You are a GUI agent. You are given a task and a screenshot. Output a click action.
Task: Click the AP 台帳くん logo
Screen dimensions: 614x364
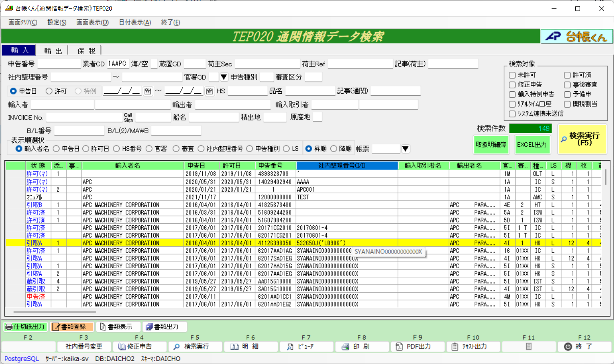coord(577,37)
